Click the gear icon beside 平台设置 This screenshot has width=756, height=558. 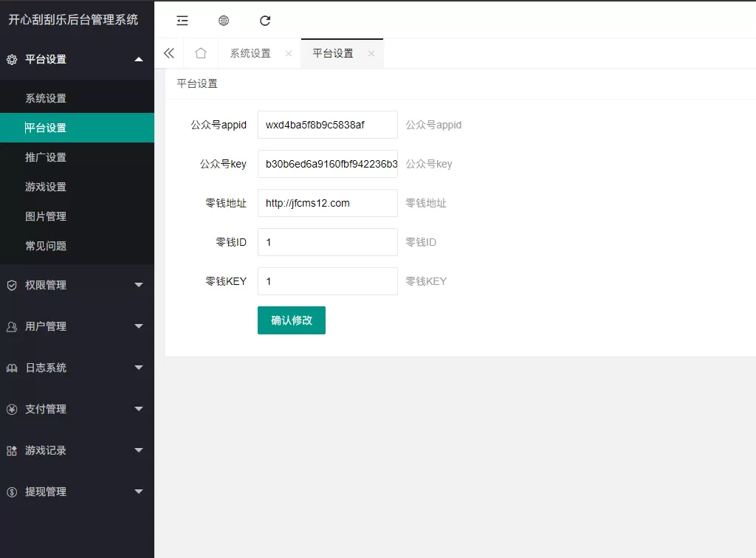pyautogui.click(x=13, y=59)
